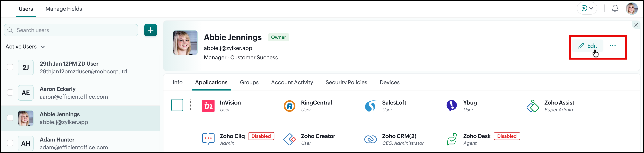644x153 pixels.
Task: Expand the Active Users filter dropdown
Action: pyautogui.click(x=25, y=47)
